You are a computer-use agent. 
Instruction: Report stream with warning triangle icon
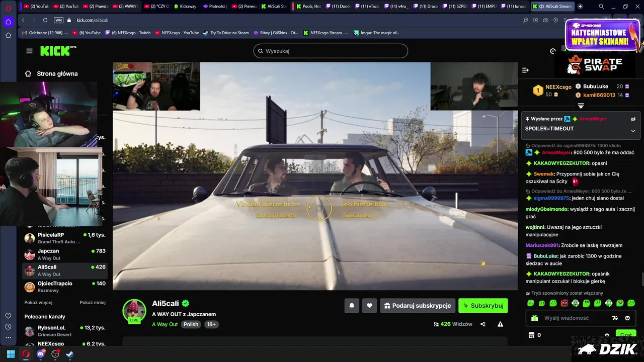[x=500, y=324]
